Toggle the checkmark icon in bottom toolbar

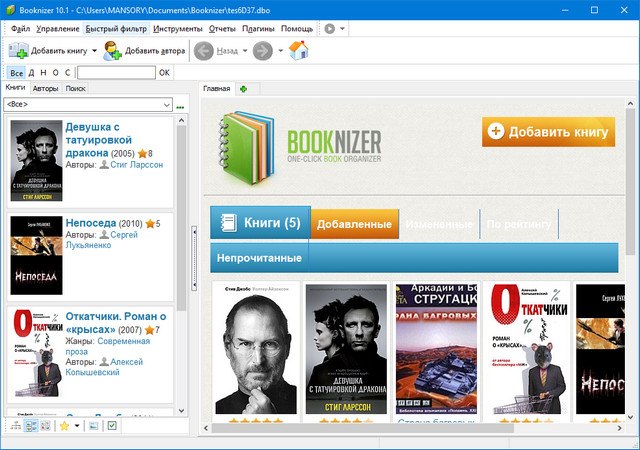(x=112, y=426)
